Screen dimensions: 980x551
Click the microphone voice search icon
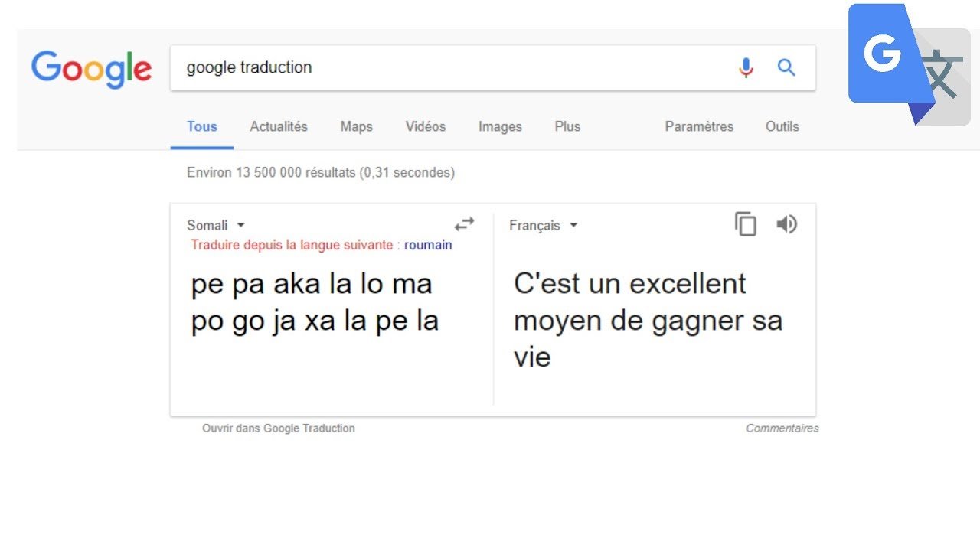[x=746, y=67]
